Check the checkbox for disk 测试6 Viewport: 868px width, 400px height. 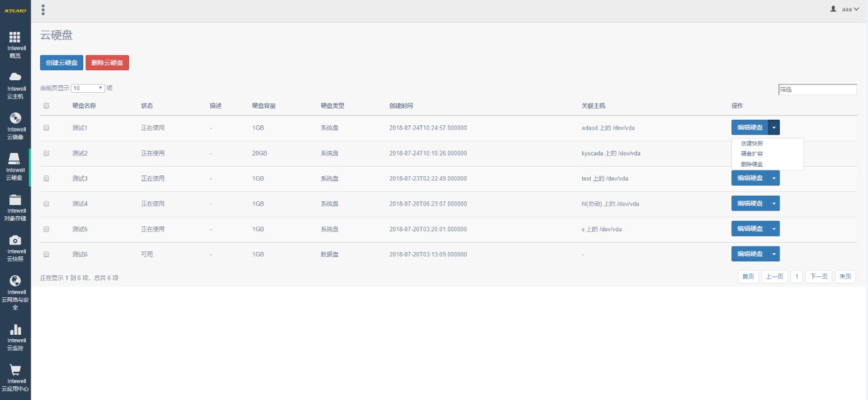[46, 255]
